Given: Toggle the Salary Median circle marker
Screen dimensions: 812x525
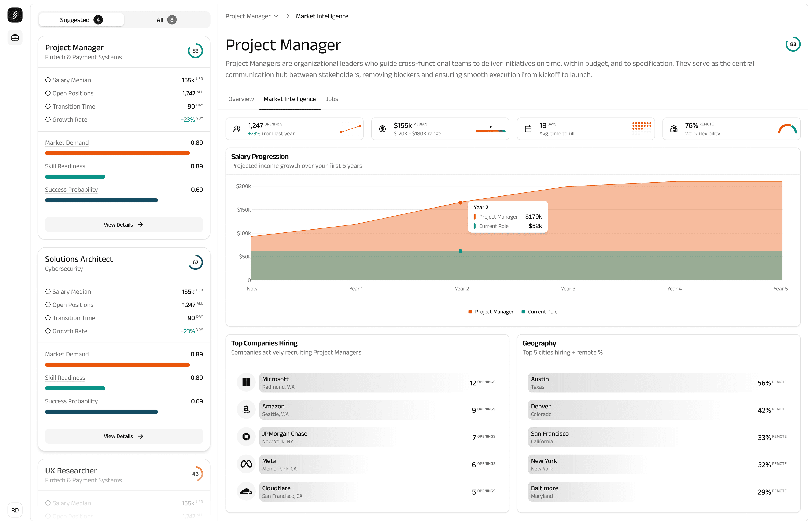Looking at the screenshot, I should [48, 80].
